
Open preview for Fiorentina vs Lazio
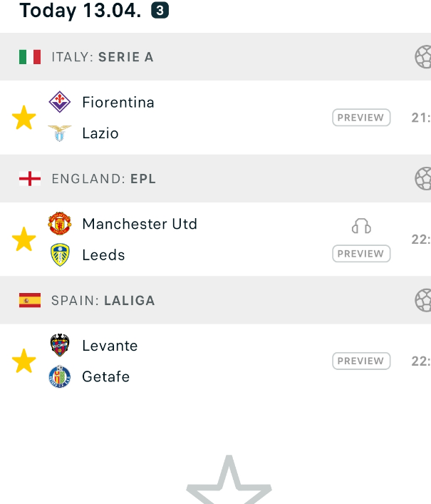[361, 118]
